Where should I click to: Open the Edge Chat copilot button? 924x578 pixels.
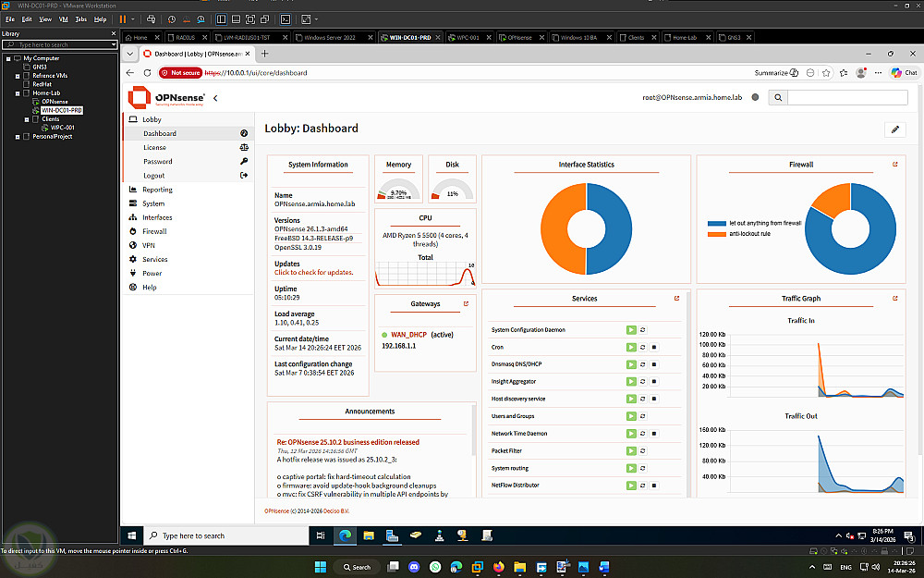pyautogui.click(x=905, y=72)
